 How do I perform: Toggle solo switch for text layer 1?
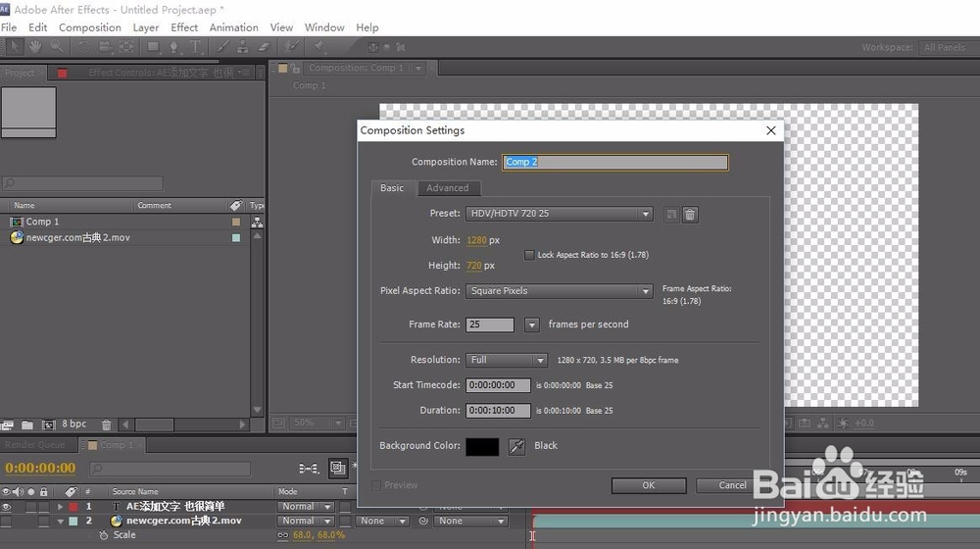30,507
